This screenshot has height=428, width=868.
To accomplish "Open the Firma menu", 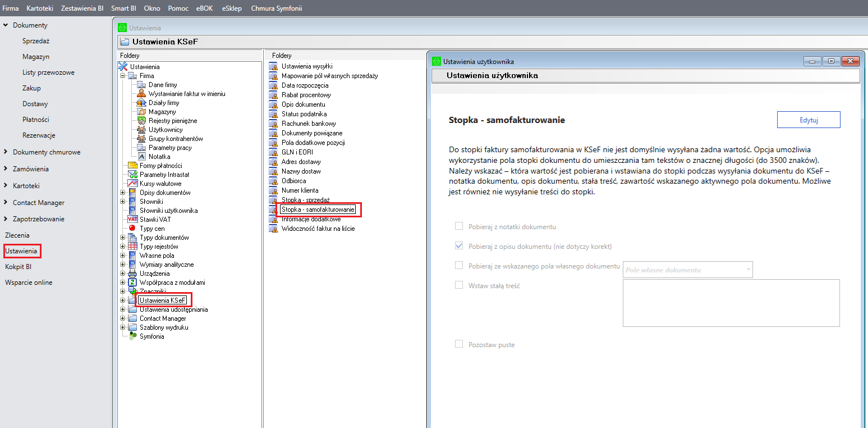I will [11, 8].
